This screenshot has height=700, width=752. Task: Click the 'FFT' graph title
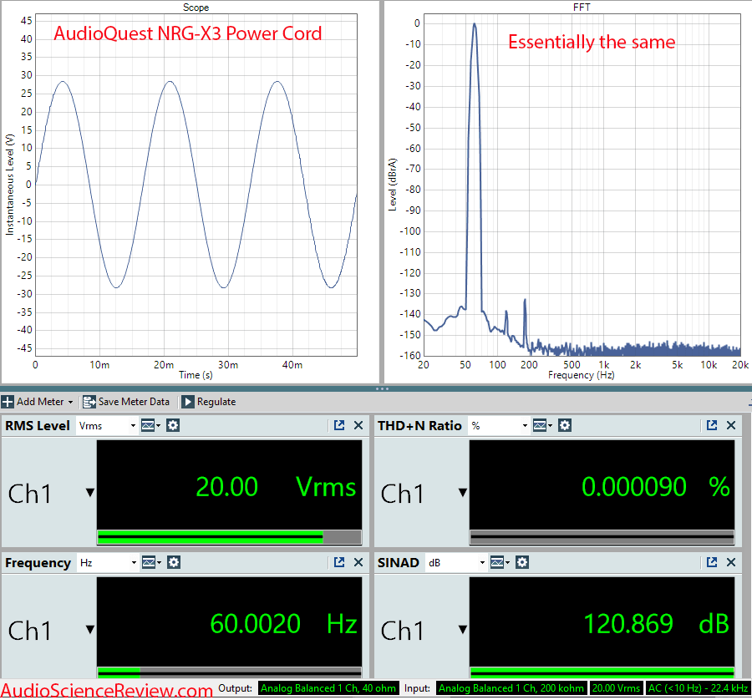click(x=582, y=8)
